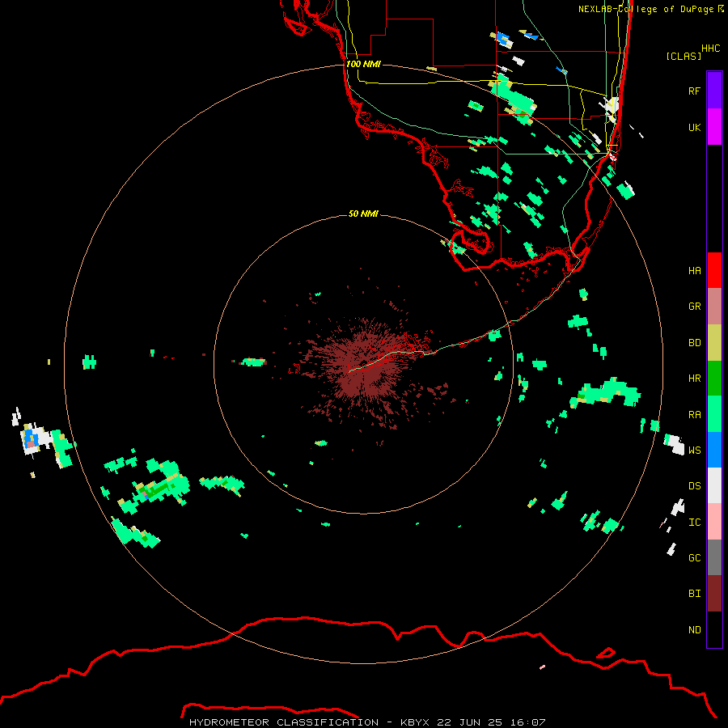Click the "HA" legend label
The height and width of the screenshot is (728, 728).
[x=695, y=271]
